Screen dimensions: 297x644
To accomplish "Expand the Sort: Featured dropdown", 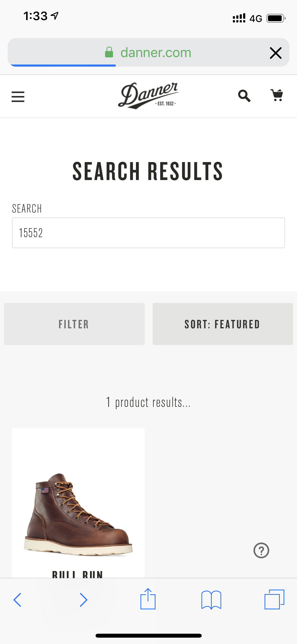I will pos(223,324).
